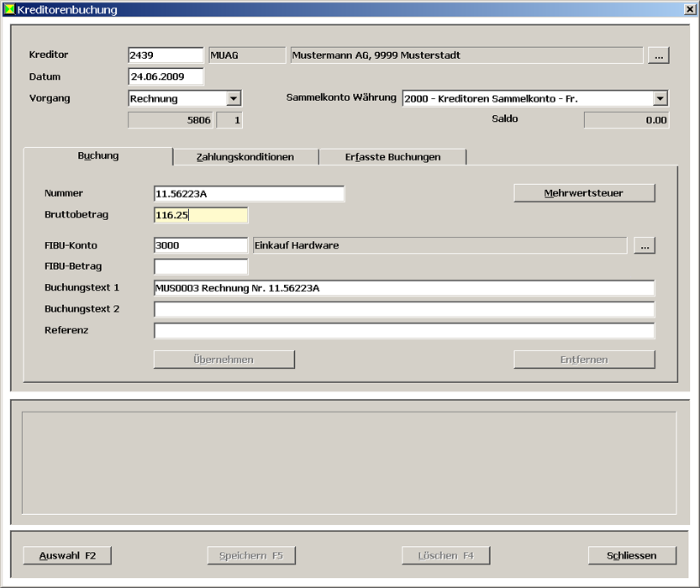Open Kreditor lookup with ellipsis button
700x588 pixels.
657,55
